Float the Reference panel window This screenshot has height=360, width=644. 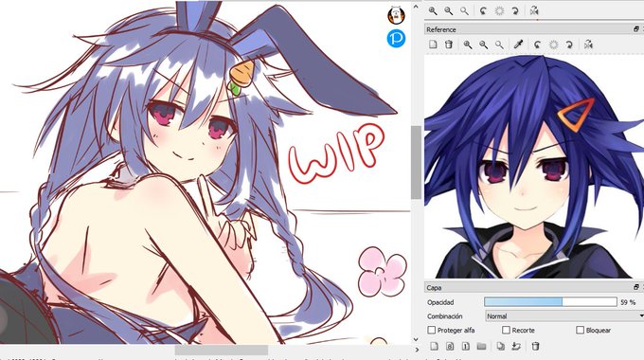click(x=635, y=29)
